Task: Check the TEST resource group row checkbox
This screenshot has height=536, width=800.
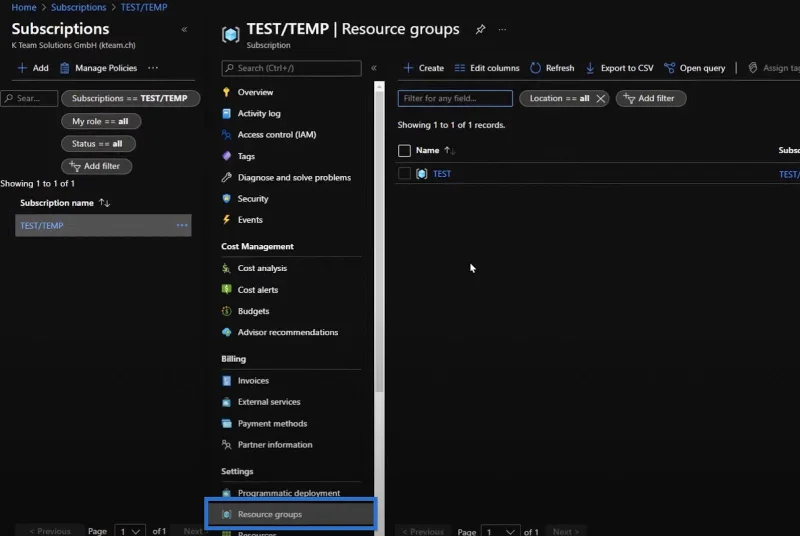Action: pos(404,174)
